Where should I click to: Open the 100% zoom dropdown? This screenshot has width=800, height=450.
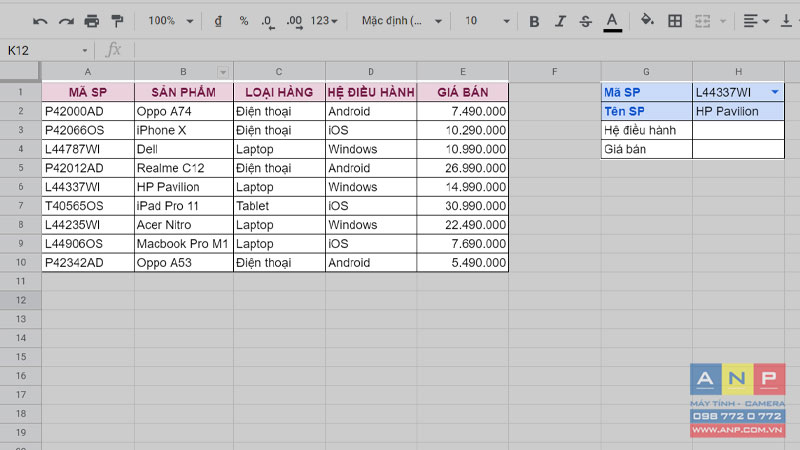(x=170, y=21)
